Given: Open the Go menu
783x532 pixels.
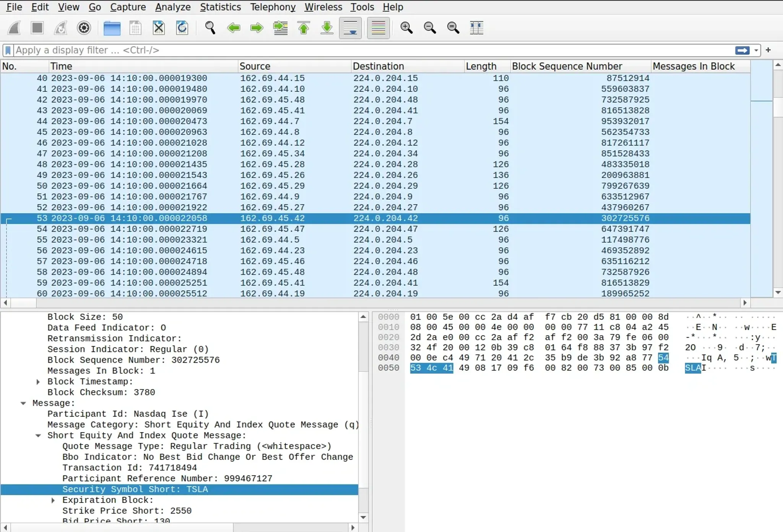Looking at the screenshot, I should [x=95, y=7].
